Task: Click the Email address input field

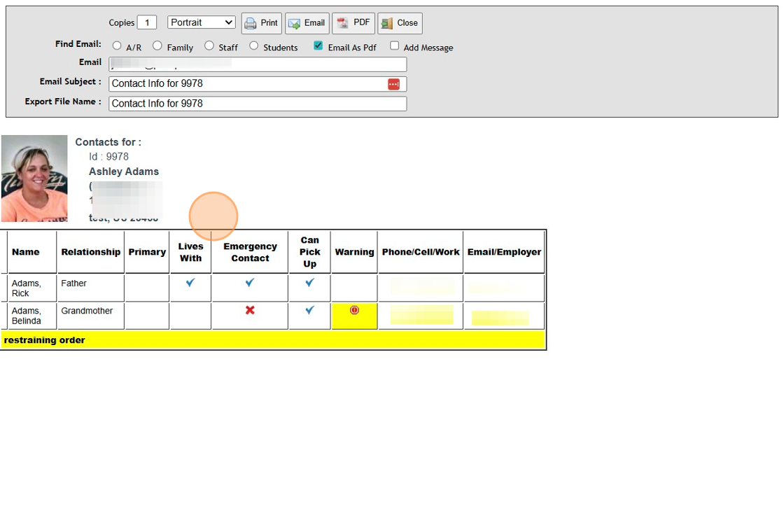Action: click(258, 64)
